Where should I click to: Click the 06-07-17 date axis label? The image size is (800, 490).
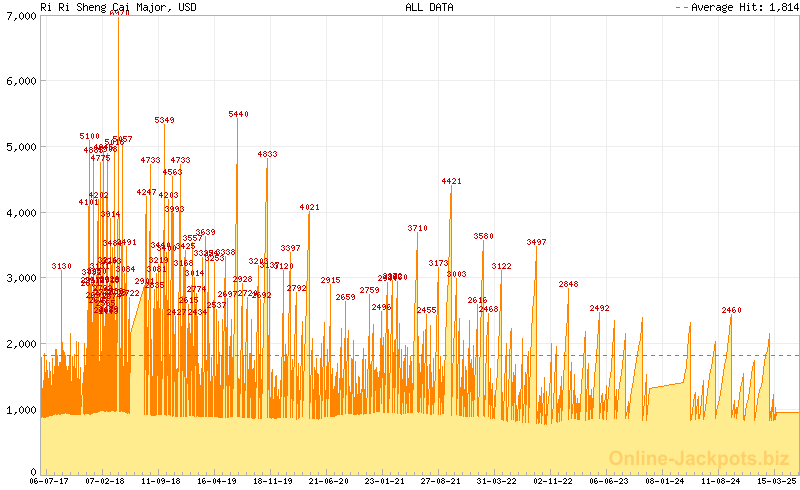coord(49,481)
